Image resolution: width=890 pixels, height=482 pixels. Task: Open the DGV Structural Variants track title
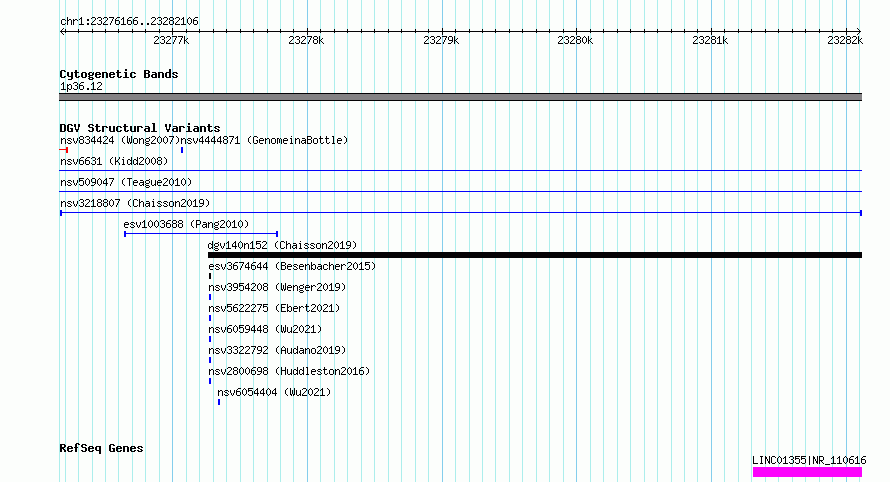click(140, 128)
